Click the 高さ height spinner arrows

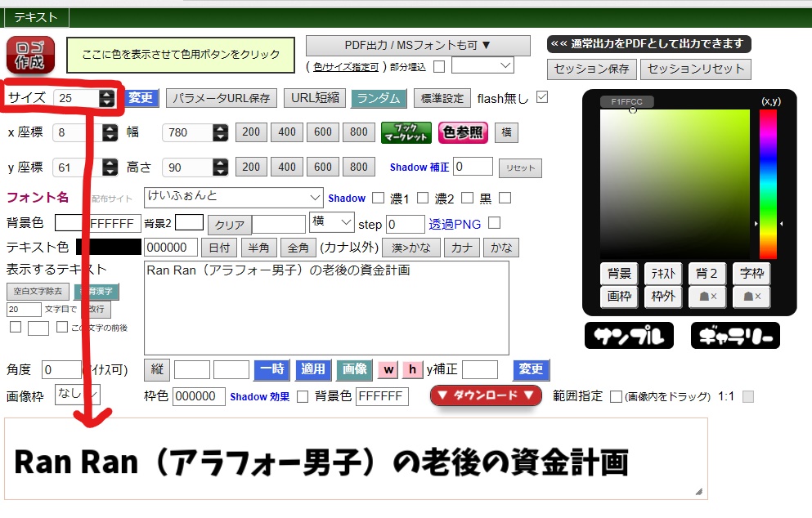[220, 167]
